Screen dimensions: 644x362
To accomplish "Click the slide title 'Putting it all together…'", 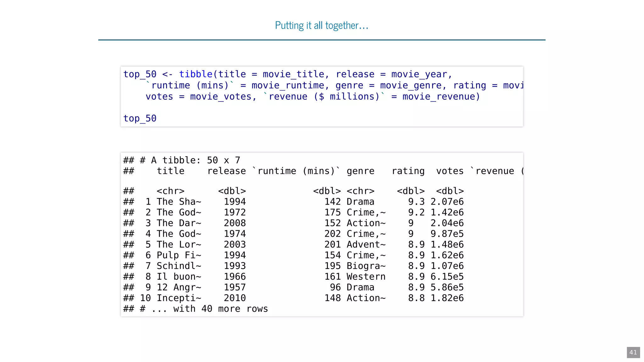I will click(322, 25).
